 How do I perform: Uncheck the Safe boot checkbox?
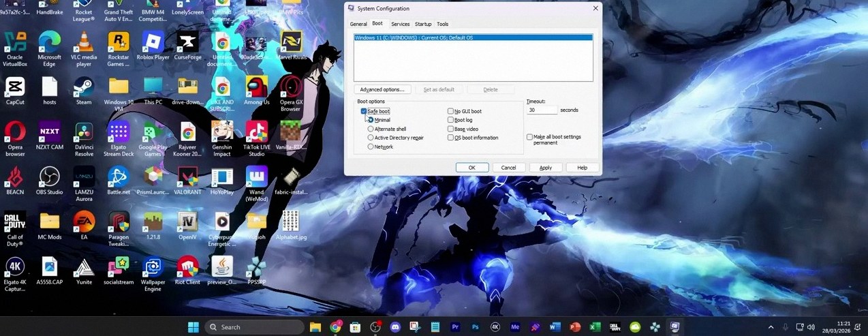point(365,111)
